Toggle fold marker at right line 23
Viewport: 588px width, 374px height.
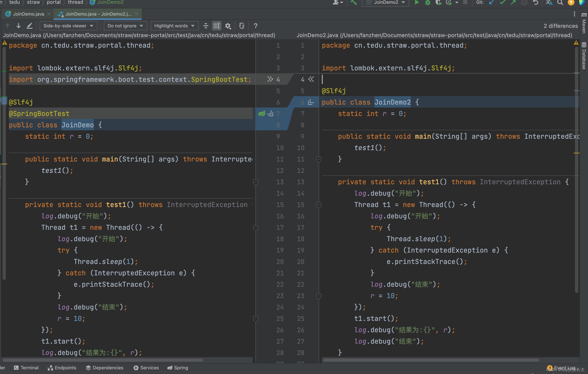click(x=319, y=296)
